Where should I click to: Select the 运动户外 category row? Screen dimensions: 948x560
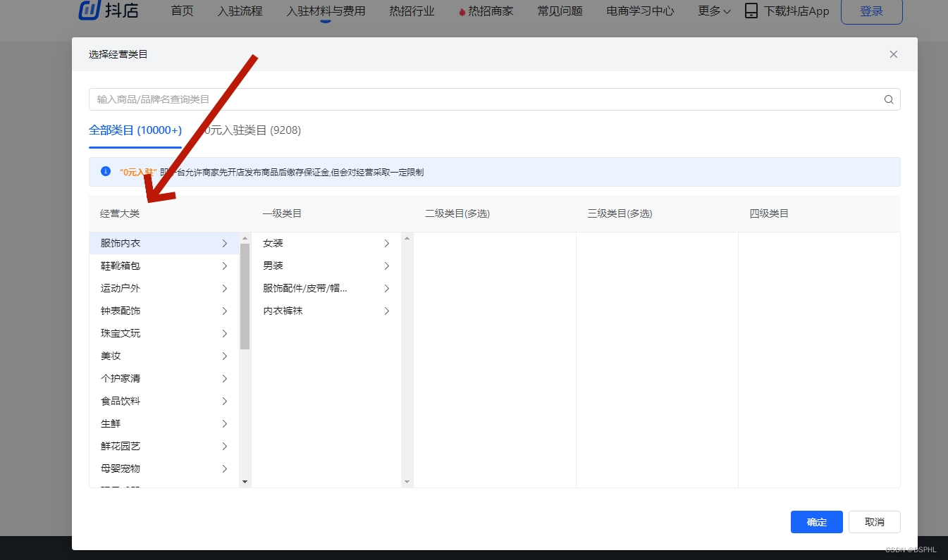click(x=164, y=288)
